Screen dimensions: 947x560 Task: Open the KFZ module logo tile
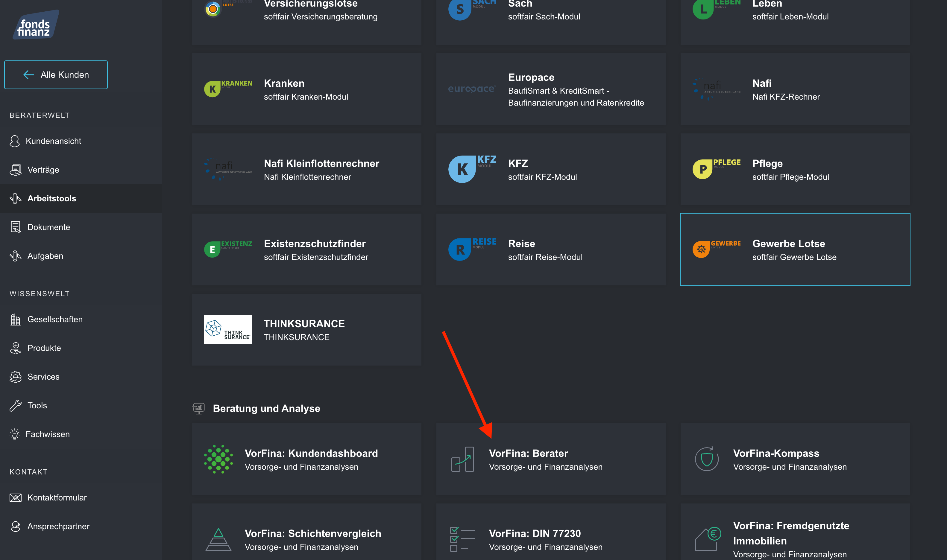pyautogui.click(x=472, y=169)
